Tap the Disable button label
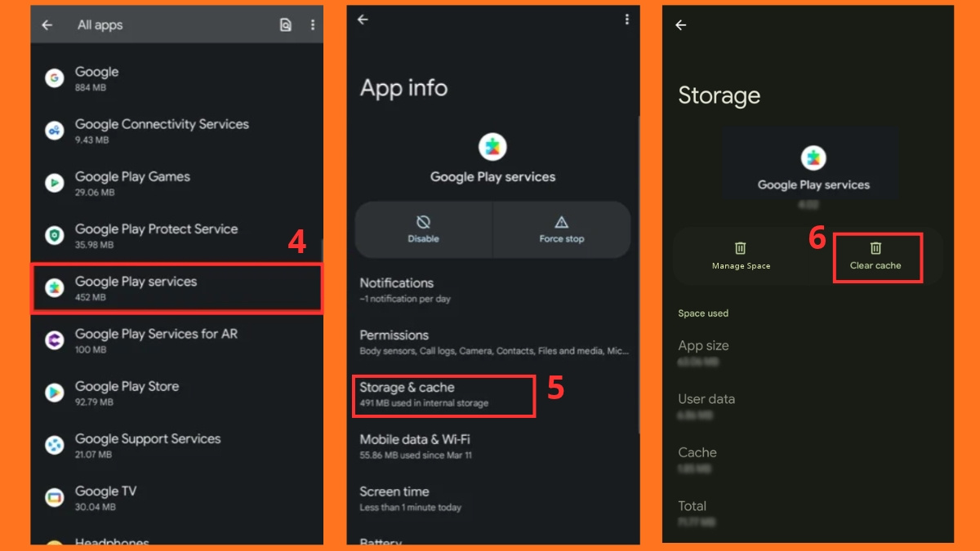 tap(423, 239)
